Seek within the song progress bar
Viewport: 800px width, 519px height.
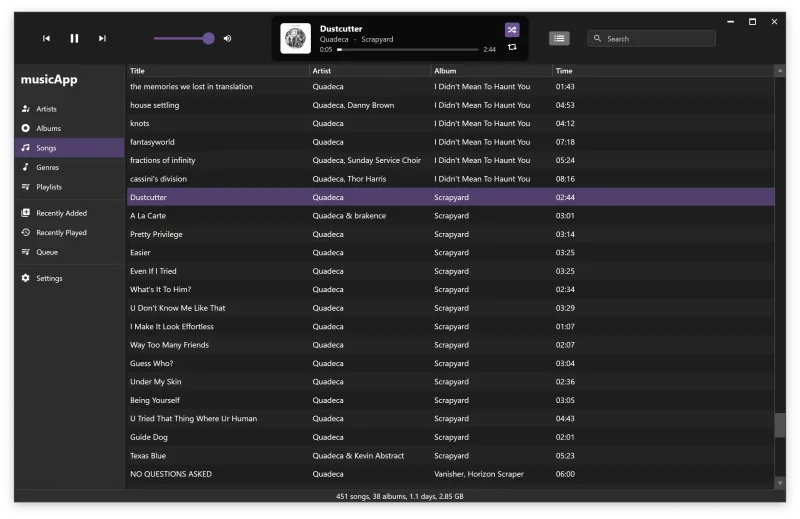click(408, 50)
